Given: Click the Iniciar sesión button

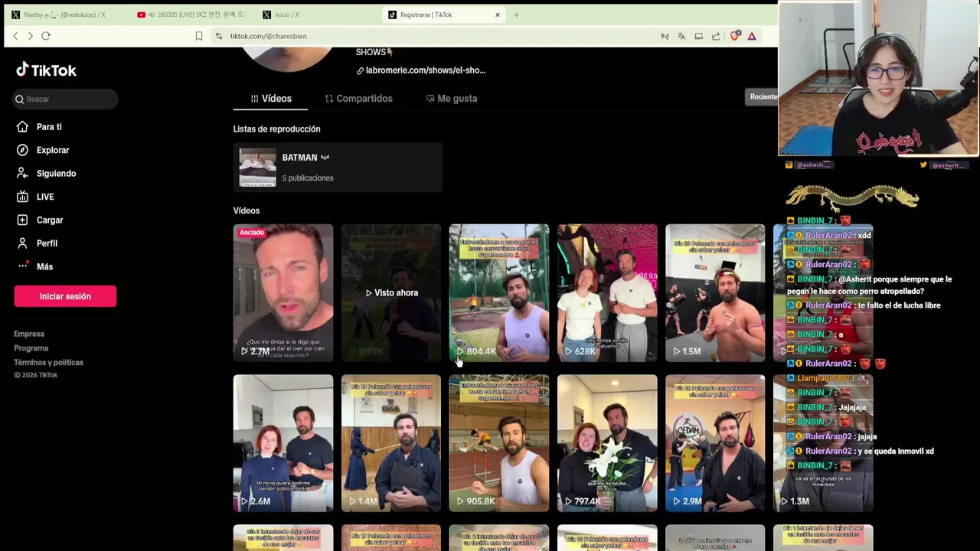Looking at the screenshot, I should [x=65, y=296].
